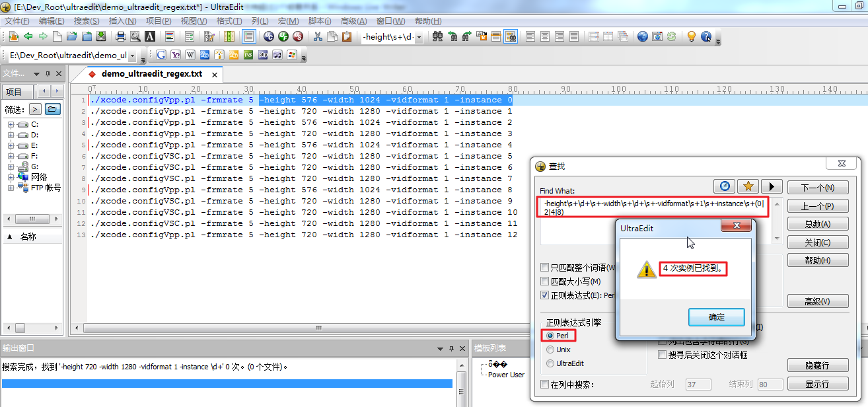
Task: Click the Find binoculars icon
Action: click(437, 36)
